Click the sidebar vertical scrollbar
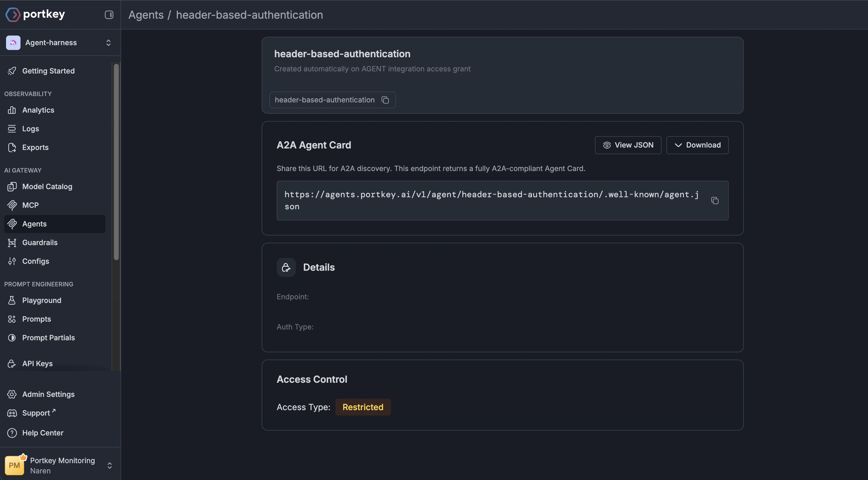Image resolution: width=868 pixels, height=480 pixels. 116,162
